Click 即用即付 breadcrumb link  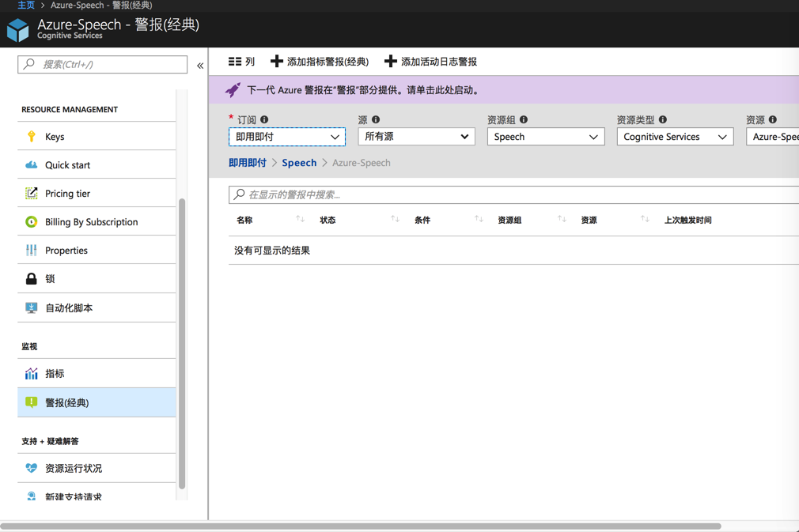[x=247, y=163]
